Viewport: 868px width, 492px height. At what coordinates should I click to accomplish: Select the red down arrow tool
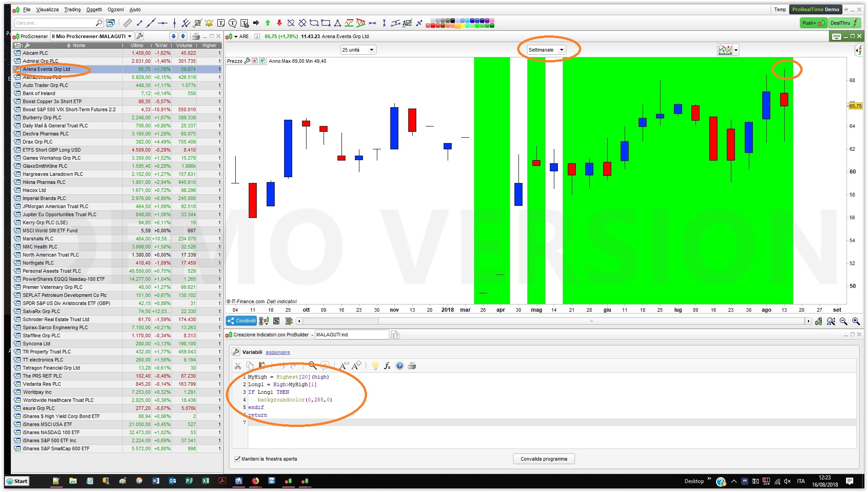click(279, 23)
